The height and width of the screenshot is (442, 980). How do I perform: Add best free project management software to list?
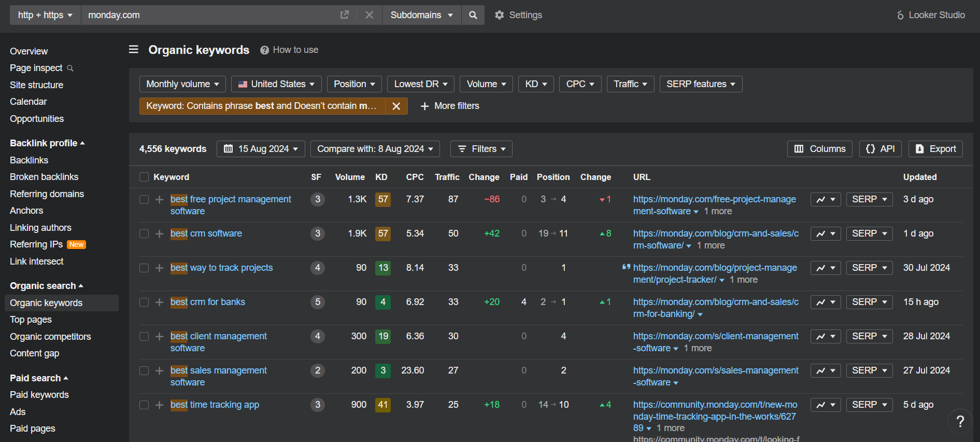click(x=160, y=200)
